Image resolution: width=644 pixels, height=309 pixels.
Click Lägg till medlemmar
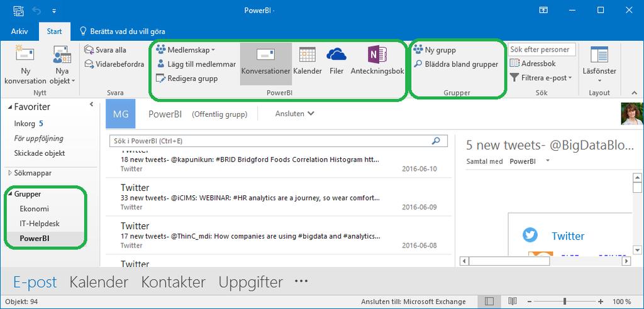(196, 64)
